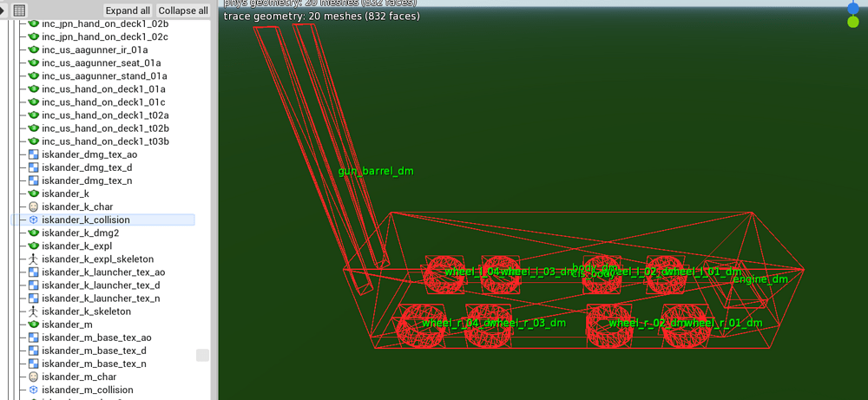The width and height of the screenshot is (868, 400).
Task: Click the iskander_m_collision asset icon
Action: coord(33,390)
